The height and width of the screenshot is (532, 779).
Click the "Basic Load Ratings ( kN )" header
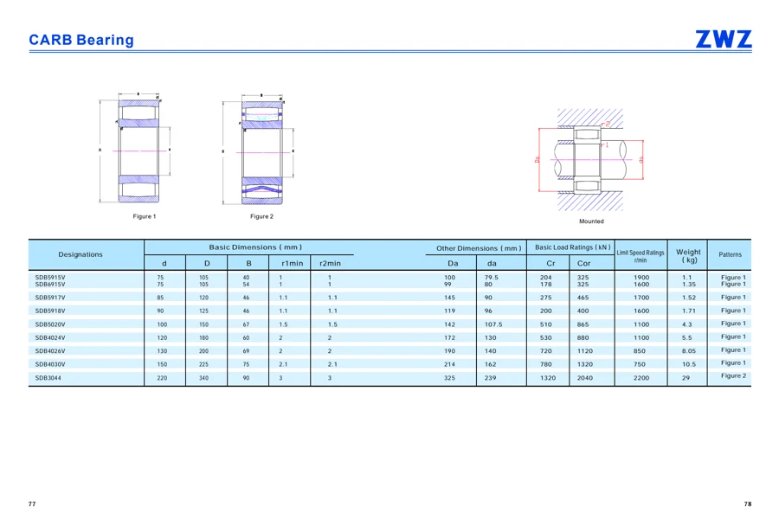pyautogui.click(x=573, y=247)
